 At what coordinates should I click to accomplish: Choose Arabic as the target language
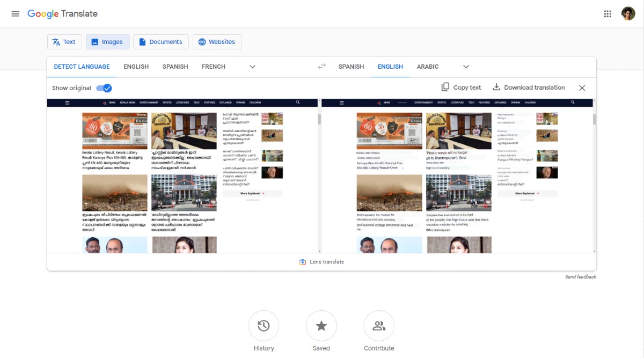pos(428,66)
